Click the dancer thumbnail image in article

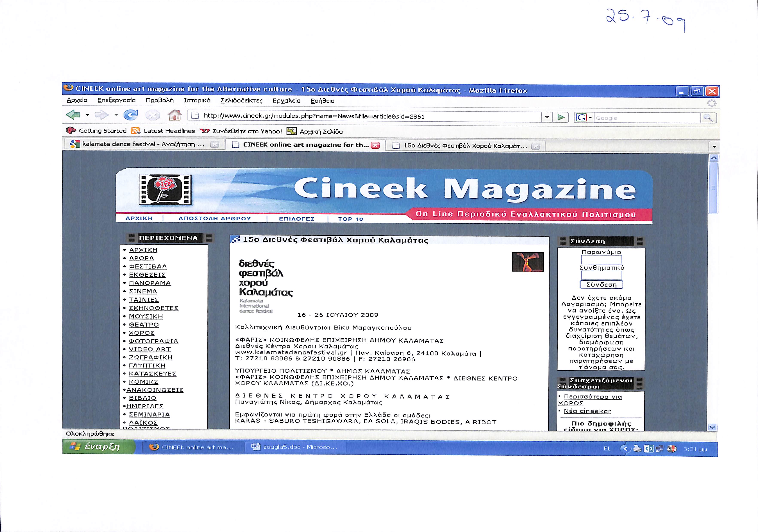coord(528,262)
